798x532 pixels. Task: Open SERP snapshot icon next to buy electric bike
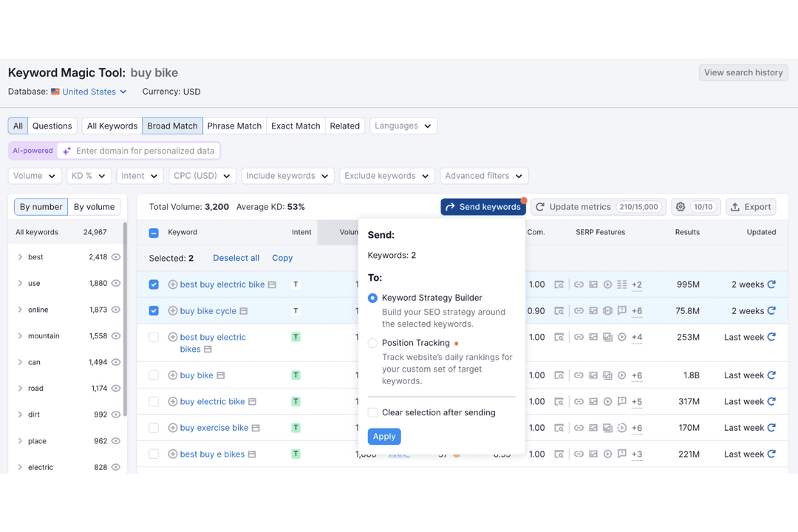coord(253,402)
